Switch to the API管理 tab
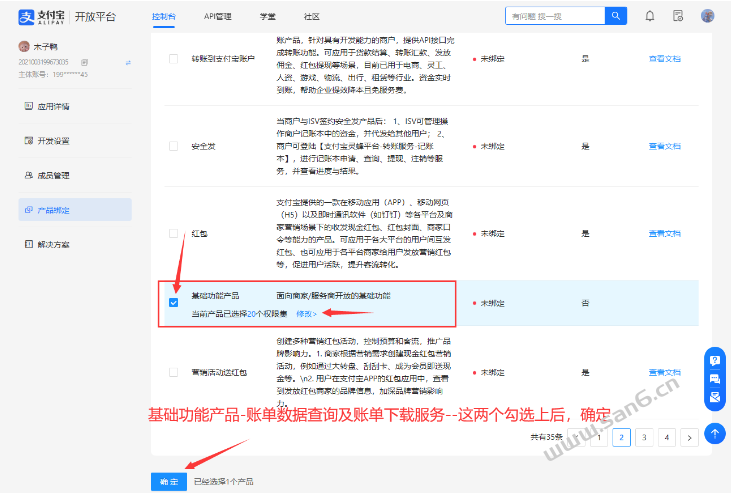 click(217, 16)
